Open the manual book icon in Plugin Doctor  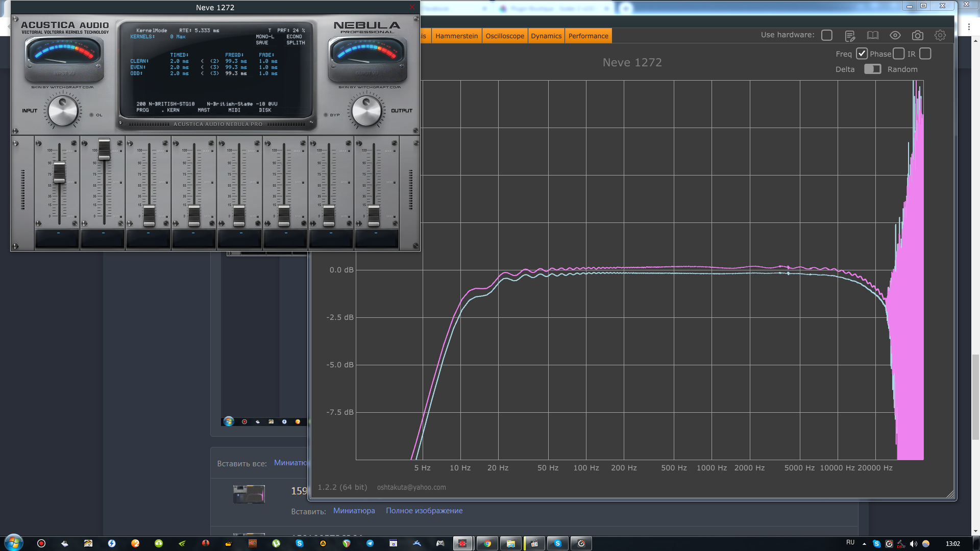(872, 35)
